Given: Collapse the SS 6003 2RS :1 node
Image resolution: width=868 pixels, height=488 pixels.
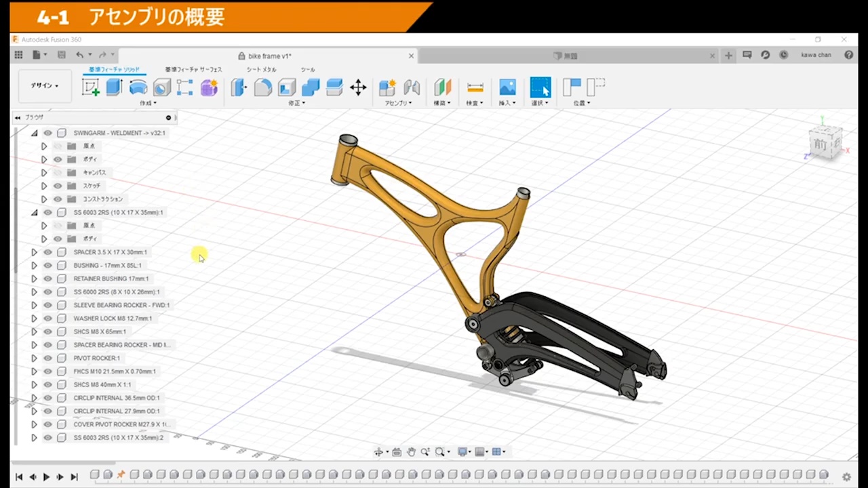Looking at the screenshot, I should pyautogui.click(x=34, y=212).
